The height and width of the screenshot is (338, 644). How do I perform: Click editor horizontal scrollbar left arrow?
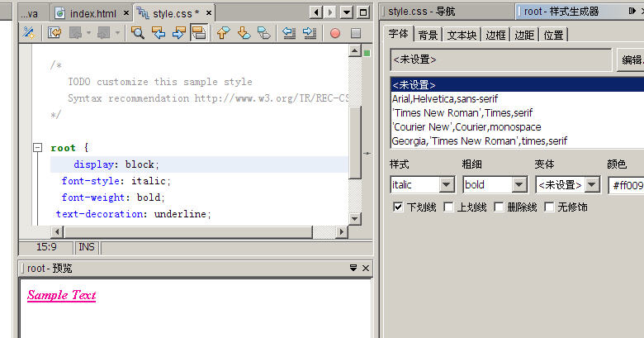coord(57,232)
